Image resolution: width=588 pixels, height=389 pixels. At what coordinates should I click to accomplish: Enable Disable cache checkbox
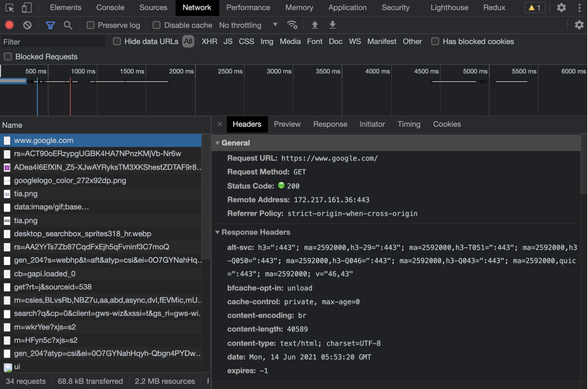click(156, 25)
